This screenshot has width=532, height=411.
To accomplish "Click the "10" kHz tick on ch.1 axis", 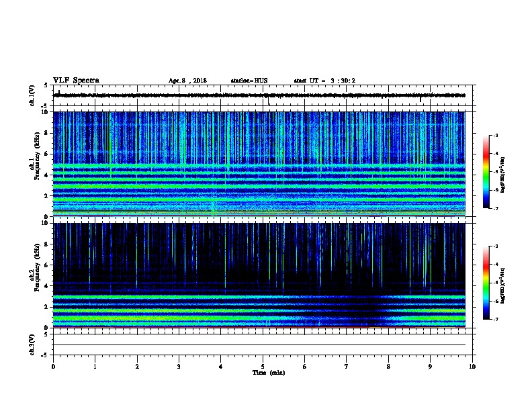I will pos(46,112).
